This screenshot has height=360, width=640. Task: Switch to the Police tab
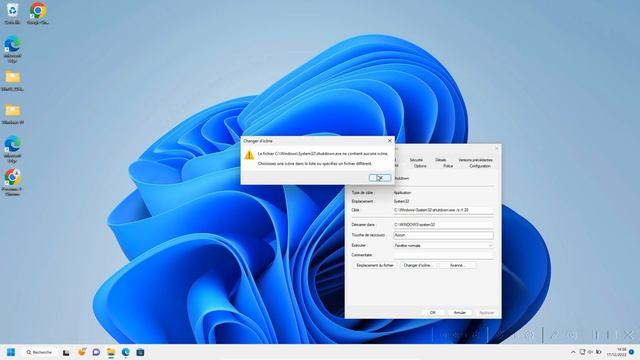point(448,166)
